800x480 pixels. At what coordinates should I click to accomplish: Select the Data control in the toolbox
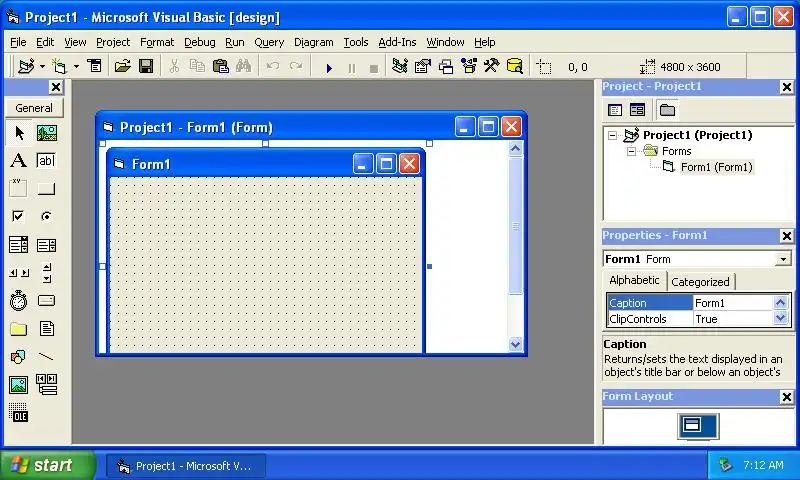point(47,384)
